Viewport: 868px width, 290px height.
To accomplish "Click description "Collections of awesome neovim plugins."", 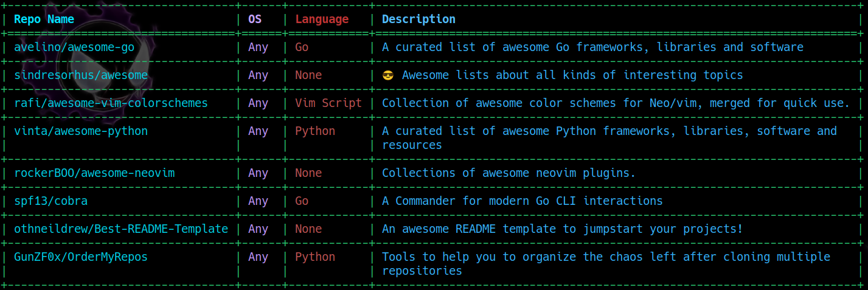I will 509,173.
